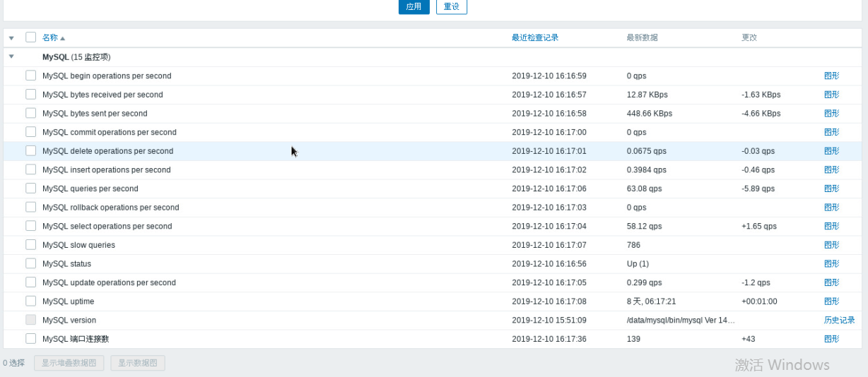Click MySQL queries per second item name

[x=90, y=188]
